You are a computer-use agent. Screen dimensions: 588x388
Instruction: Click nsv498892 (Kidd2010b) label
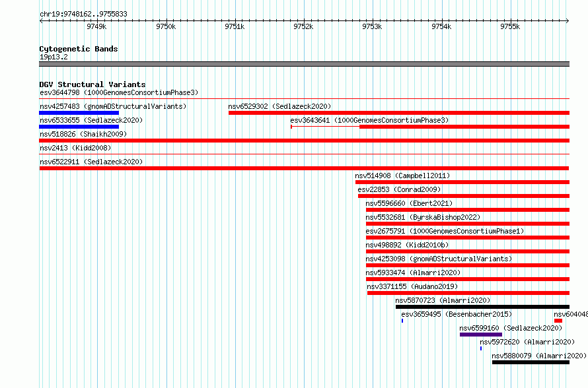[x=407, y=245]
